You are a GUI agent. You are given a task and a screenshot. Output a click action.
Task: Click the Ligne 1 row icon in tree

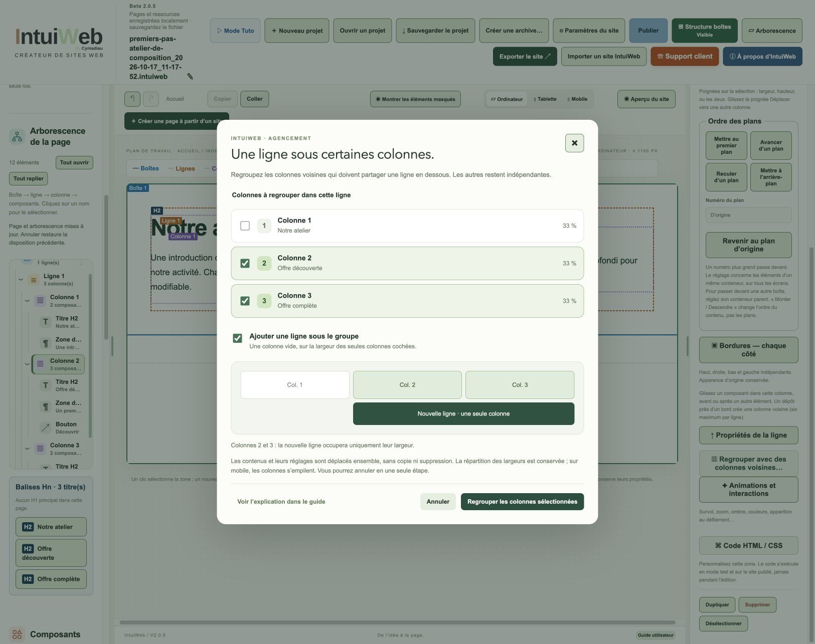click(34, 280)
